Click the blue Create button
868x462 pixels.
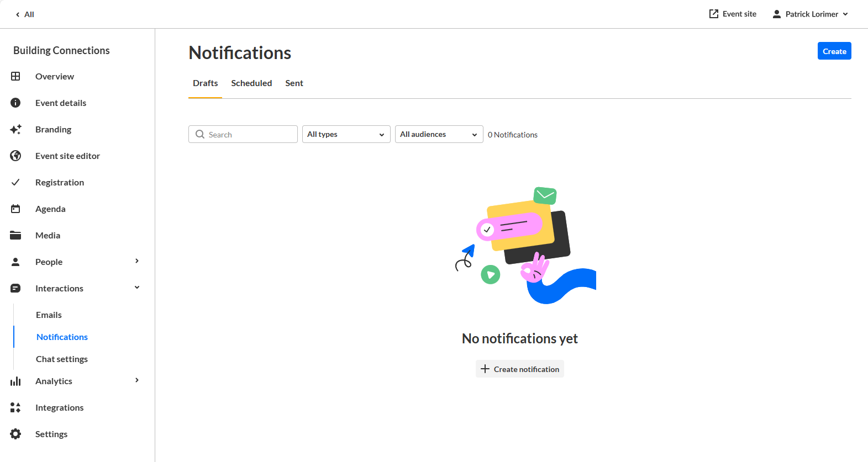tap(834, 51)
